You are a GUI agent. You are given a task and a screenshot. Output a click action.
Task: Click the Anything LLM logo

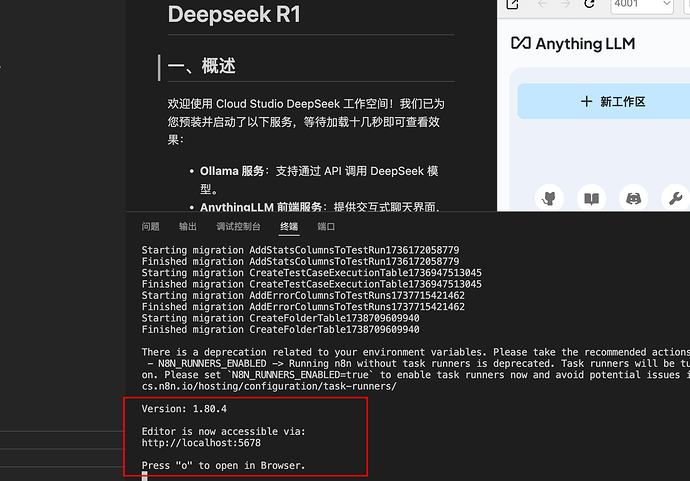coord(573,44)
